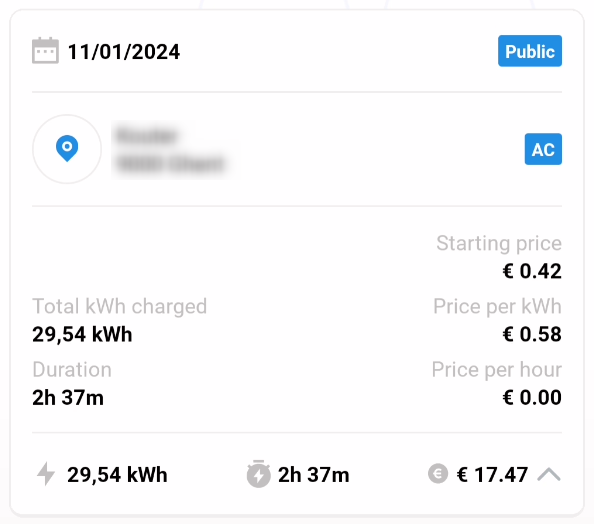
Task: Click the AC charger type badge
Action: pos(543,149)
